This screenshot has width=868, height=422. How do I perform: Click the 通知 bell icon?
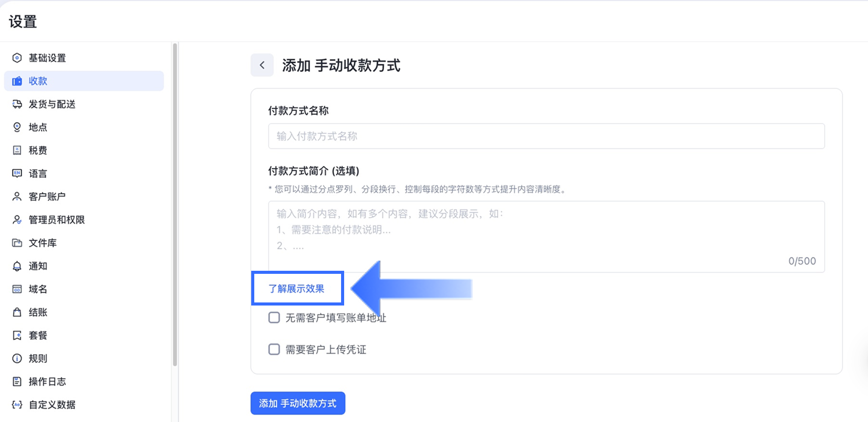[x=17, y=266]
